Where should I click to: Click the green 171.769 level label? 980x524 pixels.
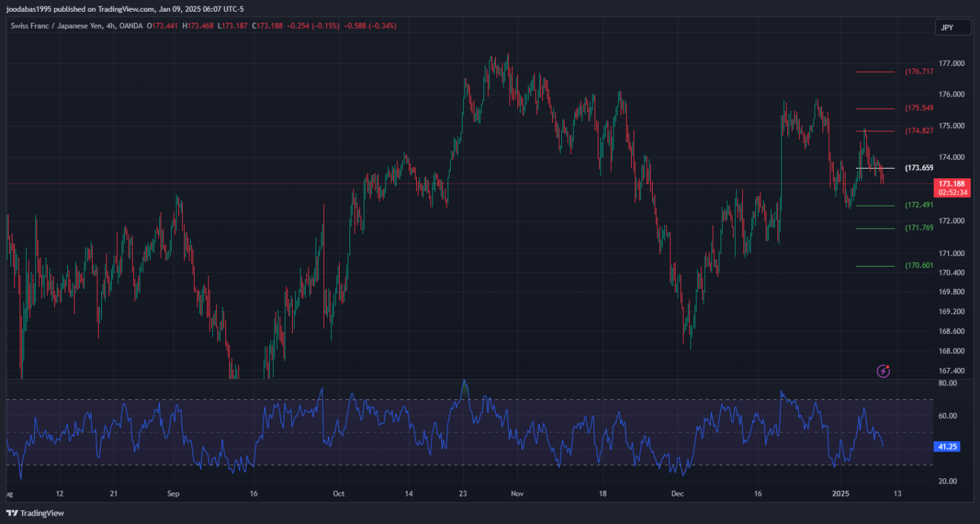point(919,228)
